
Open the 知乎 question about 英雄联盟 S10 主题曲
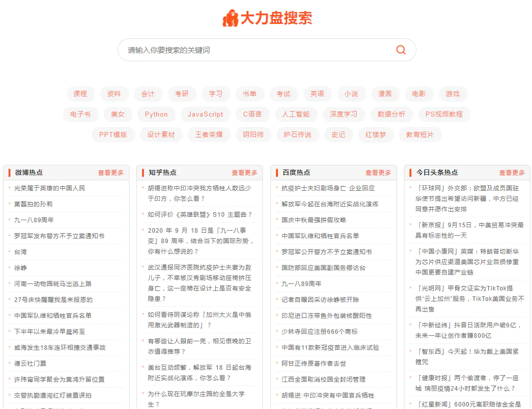200,215
